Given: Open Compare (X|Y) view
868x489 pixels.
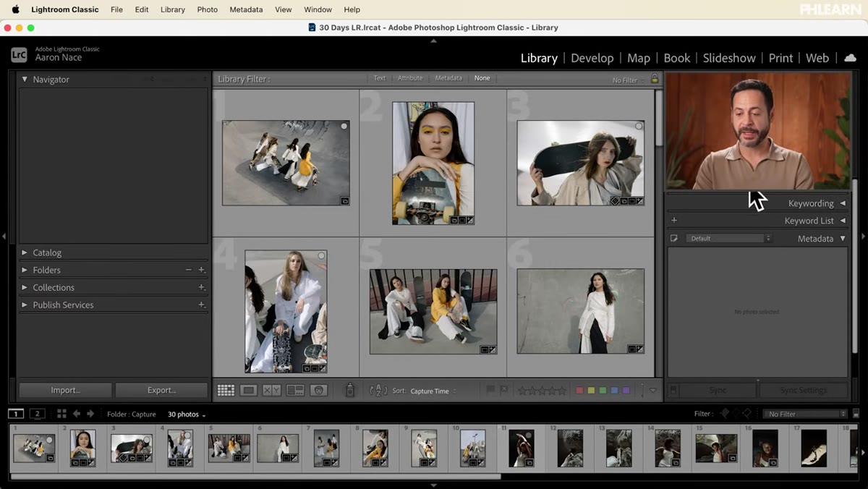Looking at the screenshot, I should (x=271, y=391).
